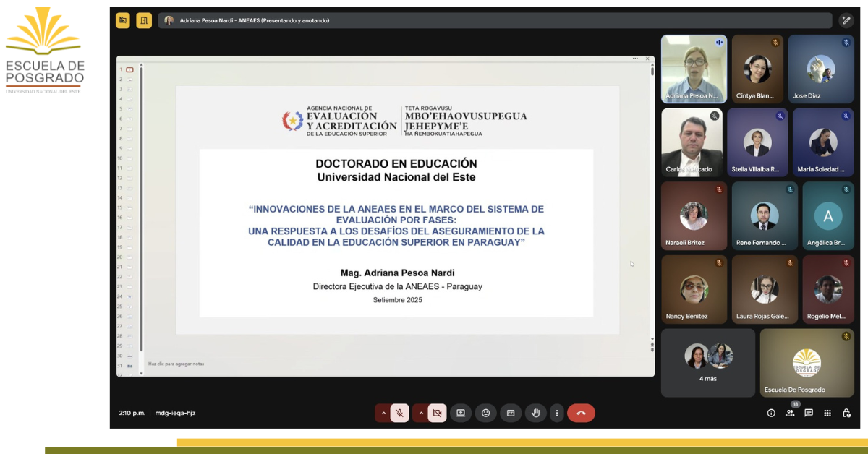868x454 pixels.
Task: Click muted mic icon on Cintya Blanco tile
Action: coord(775,43)
